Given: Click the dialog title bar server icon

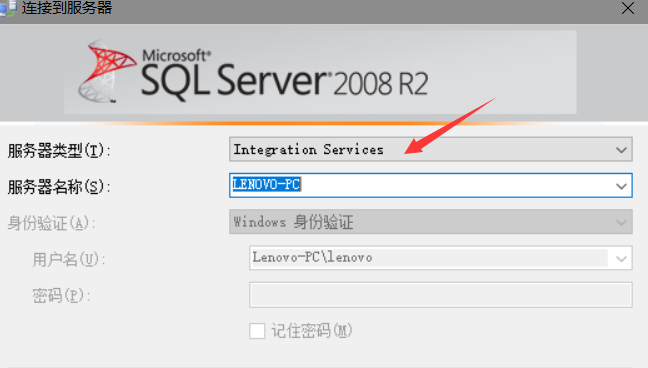Looking at the screenshot, I should click(8, 7).
